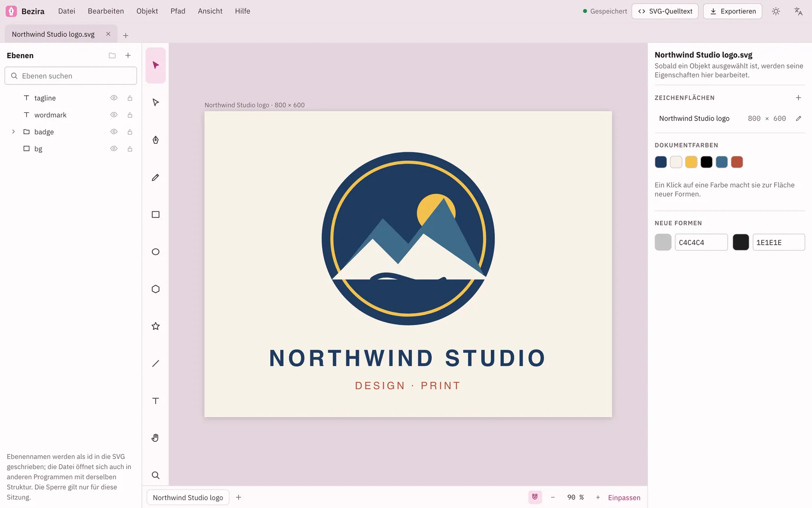Pick the yellow document color swatch
This screenshot has height=508, width=812.
point(691,162)
